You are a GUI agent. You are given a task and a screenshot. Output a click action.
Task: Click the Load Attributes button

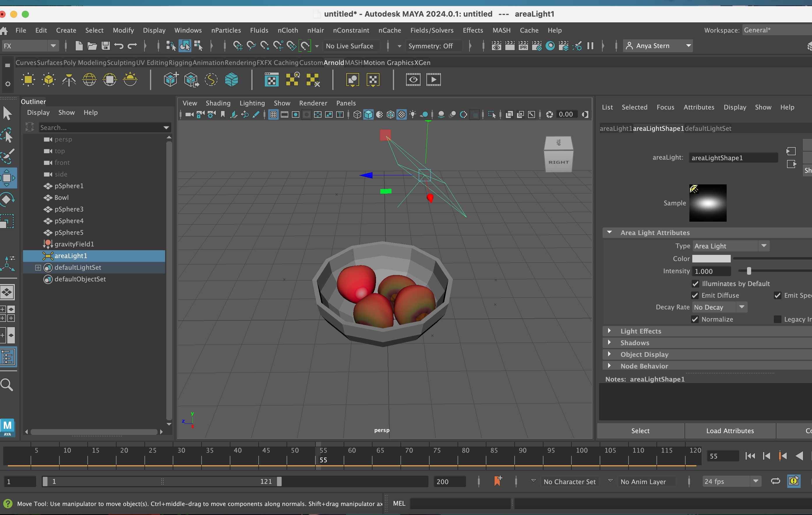(730, 431)
